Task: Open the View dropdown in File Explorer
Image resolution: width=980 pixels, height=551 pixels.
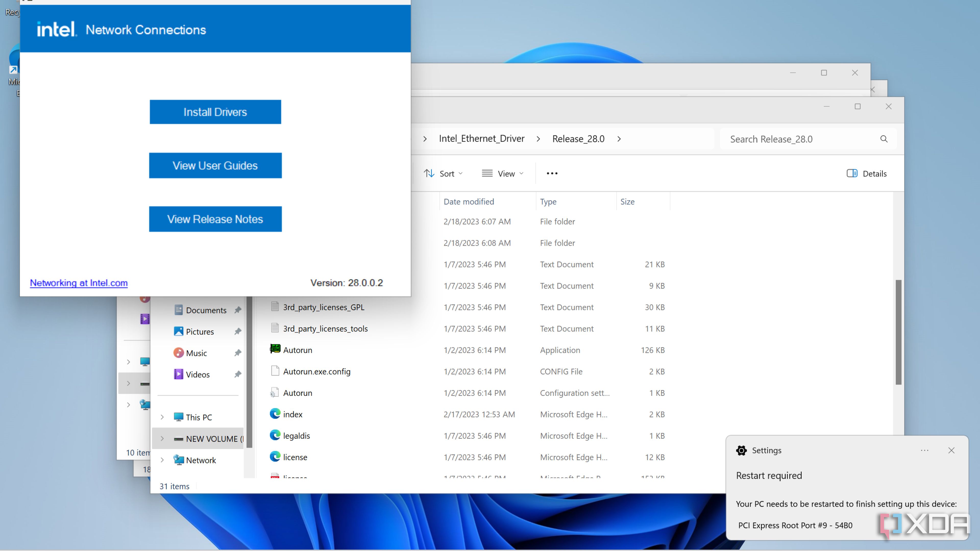Action: pyautogui.click(x=503, y=173)
